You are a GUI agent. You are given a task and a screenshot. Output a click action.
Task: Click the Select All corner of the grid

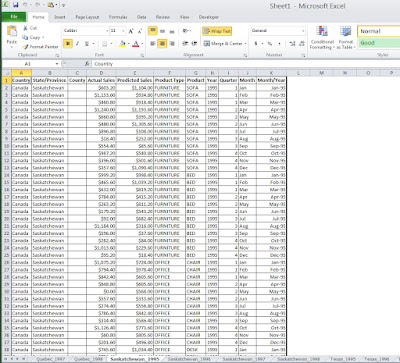tap(7, 73)
